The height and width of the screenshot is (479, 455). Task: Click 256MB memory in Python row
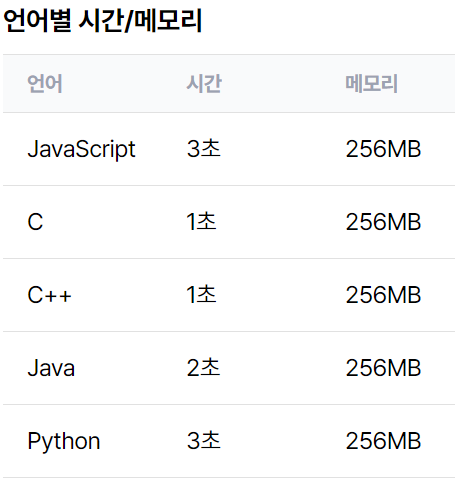click(x=383, y=441)
